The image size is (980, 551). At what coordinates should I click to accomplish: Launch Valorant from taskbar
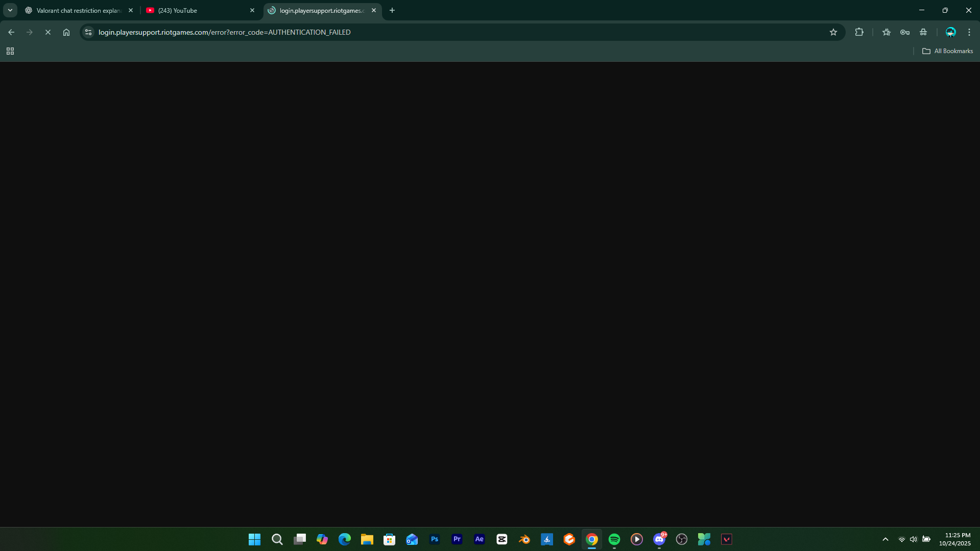726,539
